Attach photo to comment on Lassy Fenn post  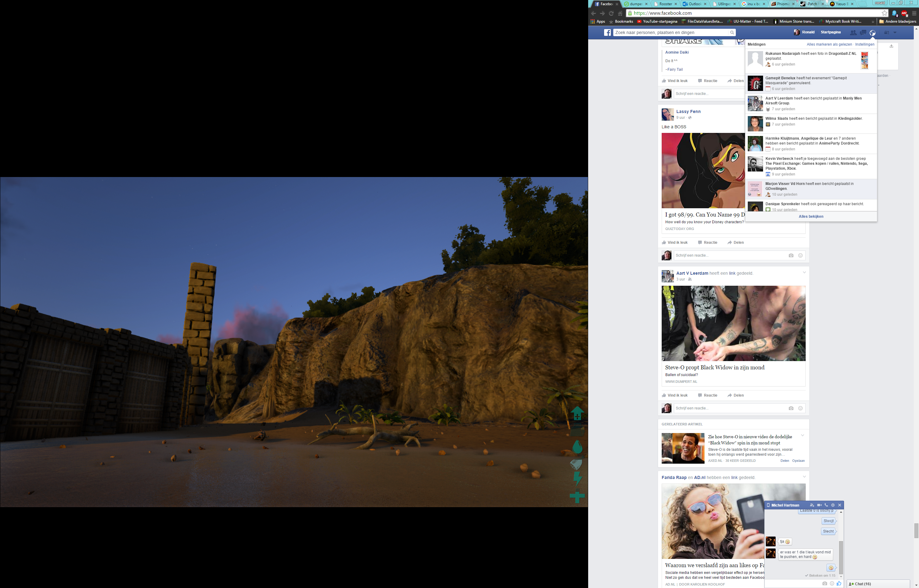791,255
